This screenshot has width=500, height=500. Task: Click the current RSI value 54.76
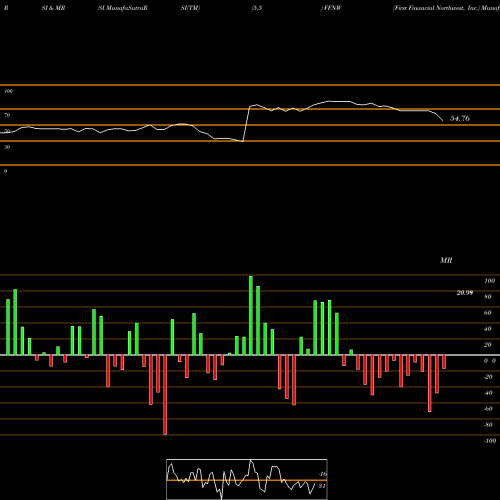[x=460, y=118]
